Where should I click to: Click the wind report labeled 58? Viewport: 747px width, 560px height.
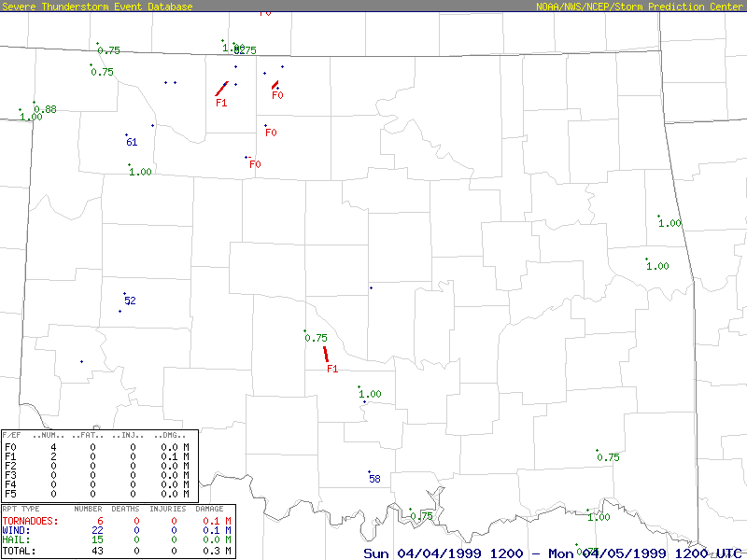point(374,479)
